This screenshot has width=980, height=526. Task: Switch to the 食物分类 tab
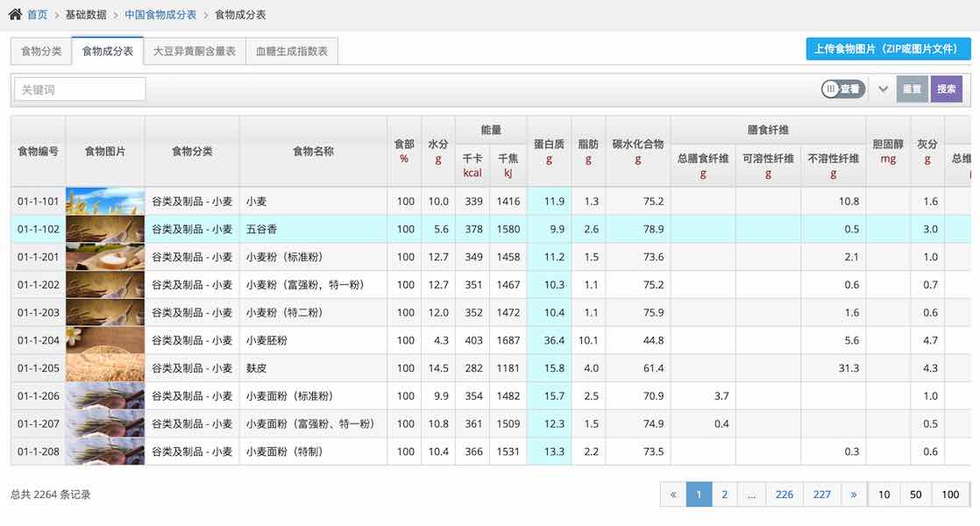(40, 51)
